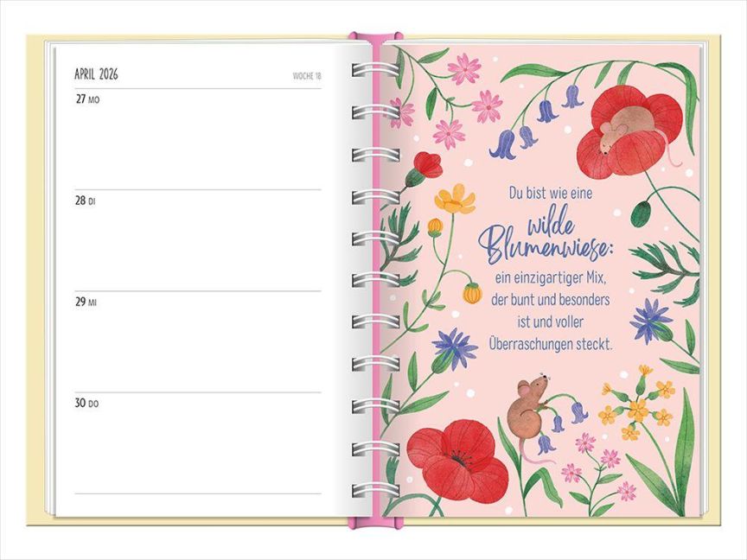Click the yellow buttercup above the quote
Image resolution: width=747 pixels, height=560 pixels.
coord(455,200)
